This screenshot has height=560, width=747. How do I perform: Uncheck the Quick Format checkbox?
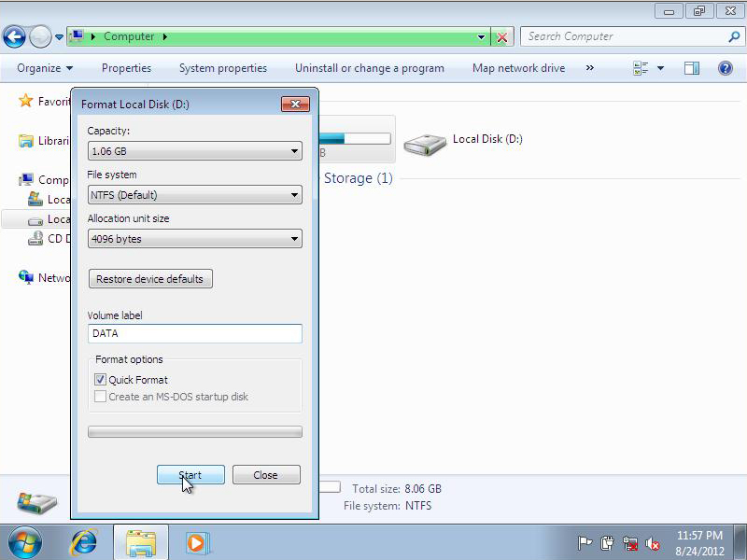pos(100,380)
